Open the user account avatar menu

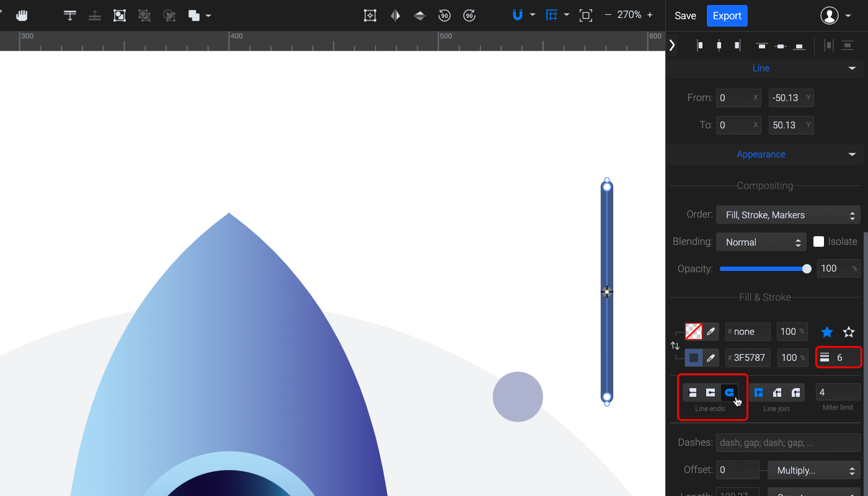(830, 15)
